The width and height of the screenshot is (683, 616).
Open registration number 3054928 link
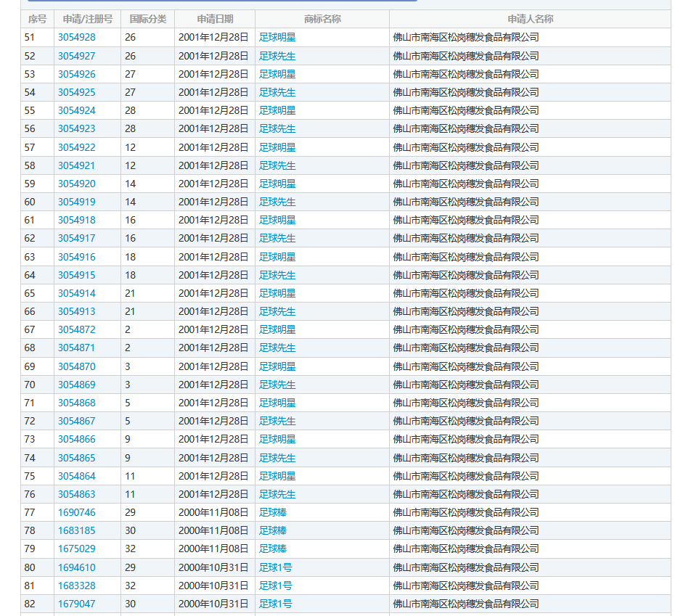(76, 37)
